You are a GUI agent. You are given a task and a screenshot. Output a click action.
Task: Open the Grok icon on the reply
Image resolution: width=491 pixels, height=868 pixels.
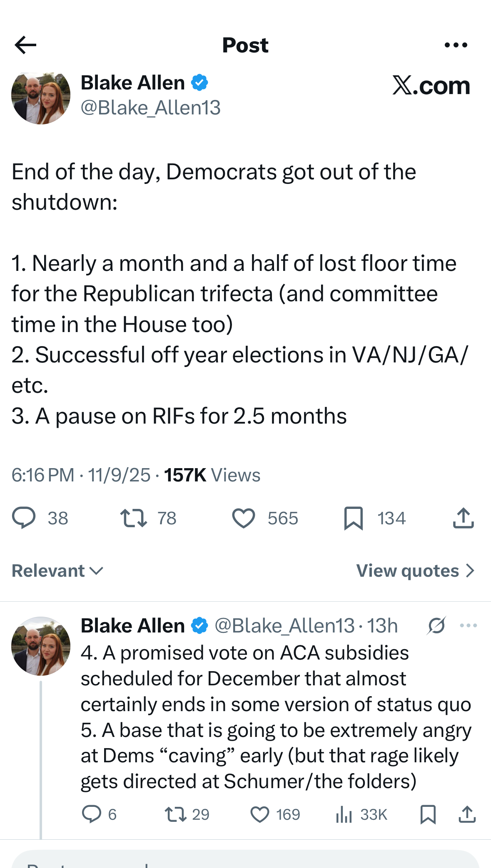[436, 625]
